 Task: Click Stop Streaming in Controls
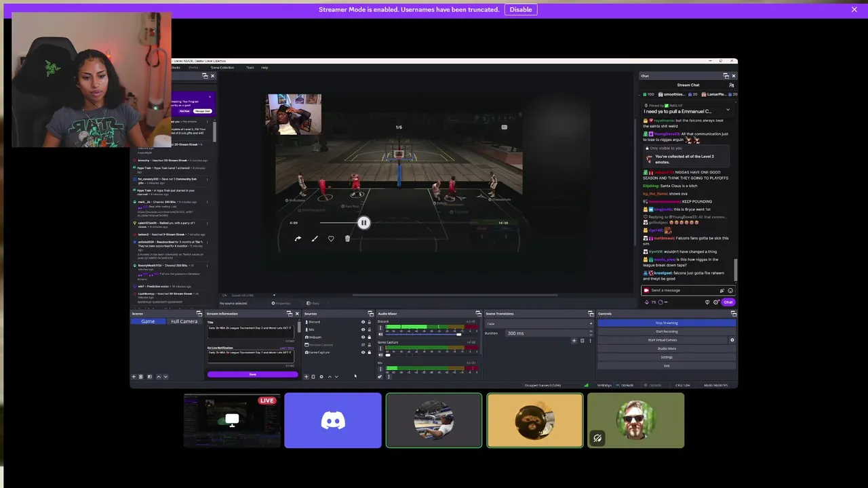pos(667,323)
